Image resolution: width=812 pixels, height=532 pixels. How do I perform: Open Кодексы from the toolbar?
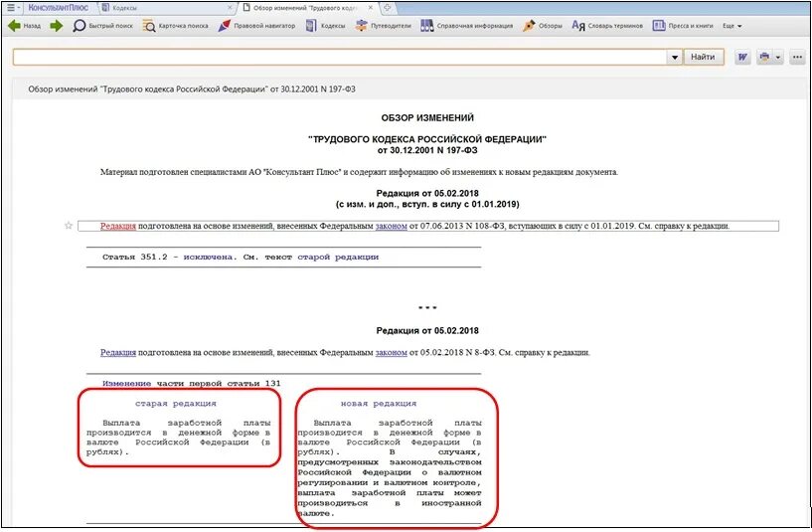325,26
